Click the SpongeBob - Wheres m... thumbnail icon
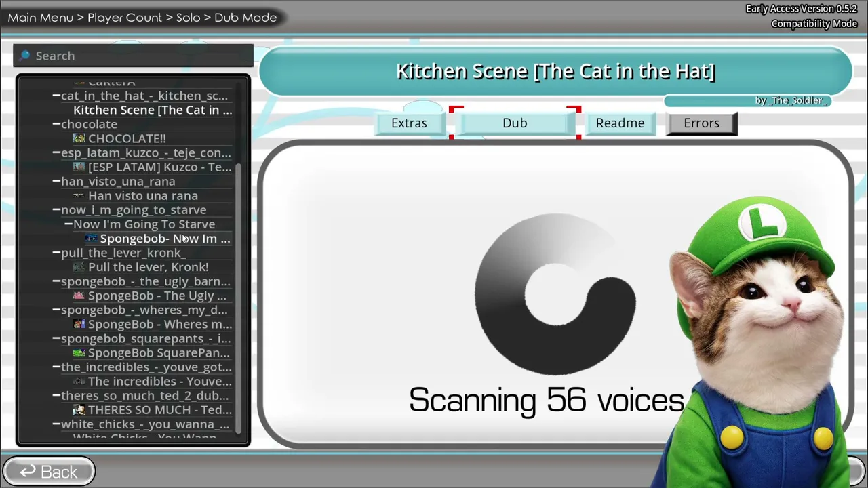Screen dimensions: 868x488 (79, 324)
